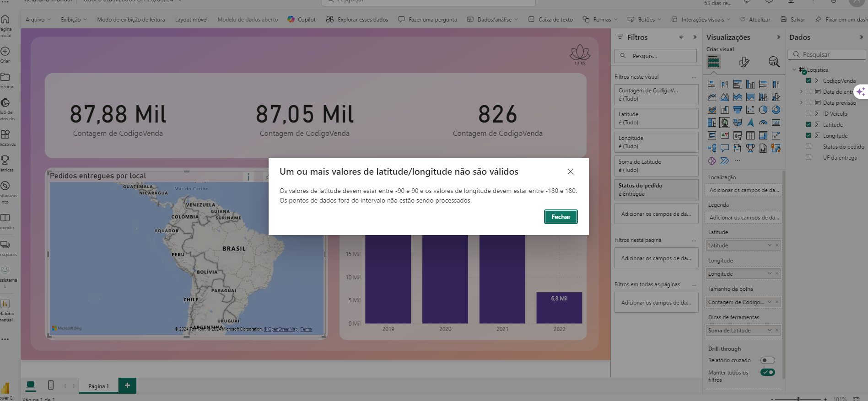This screenshot has height=401, width=868.
Task: Select the Q&A speech bubble visual
Action: [x=724, y=148]
